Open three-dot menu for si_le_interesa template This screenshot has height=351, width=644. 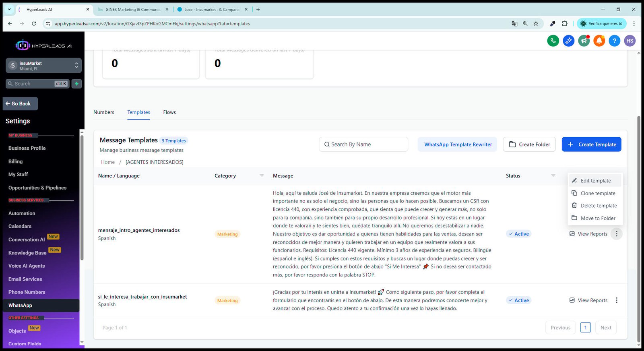617,300
